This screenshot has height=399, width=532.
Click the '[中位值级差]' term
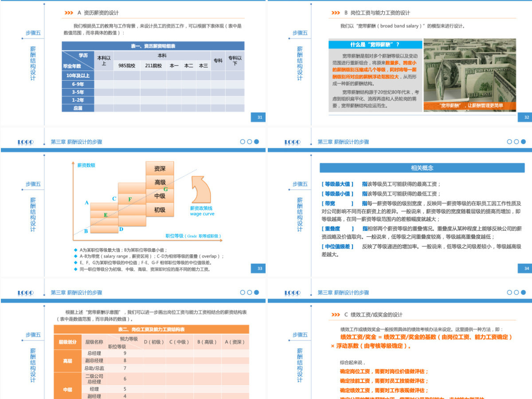pyautogui.click(x=337, y=246)
